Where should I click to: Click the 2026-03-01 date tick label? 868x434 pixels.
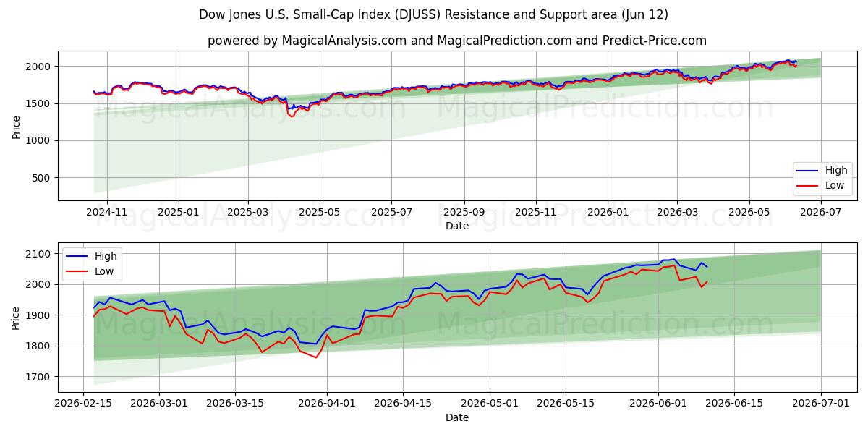click(159, 404)
